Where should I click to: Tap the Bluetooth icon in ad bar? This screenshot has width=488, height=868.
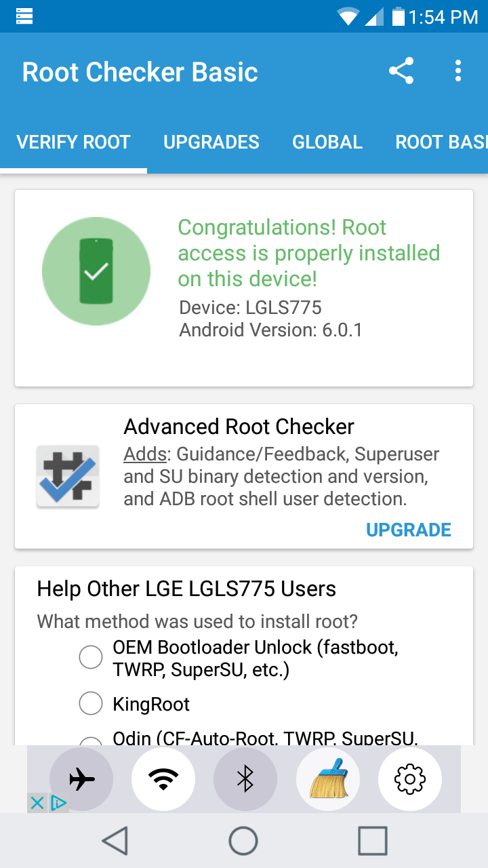point(245,780)
